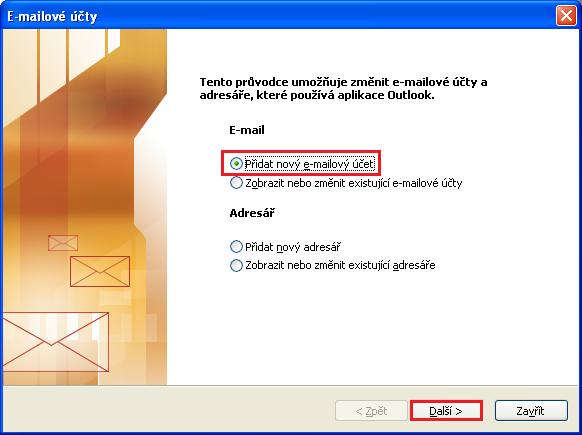
Task: Click the smallest envelope graphic in the side banner
Action: tap(63, 243)
